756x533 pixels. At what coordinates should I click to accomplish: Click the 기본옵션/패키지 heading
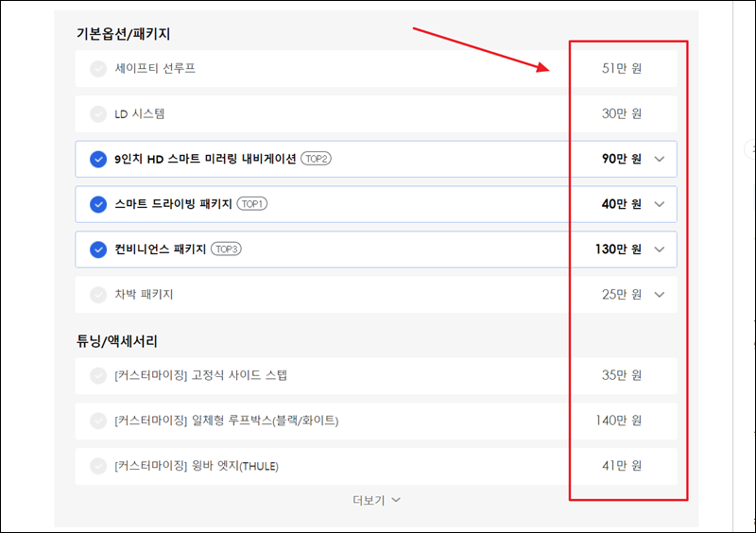click(x=123, y=34)
